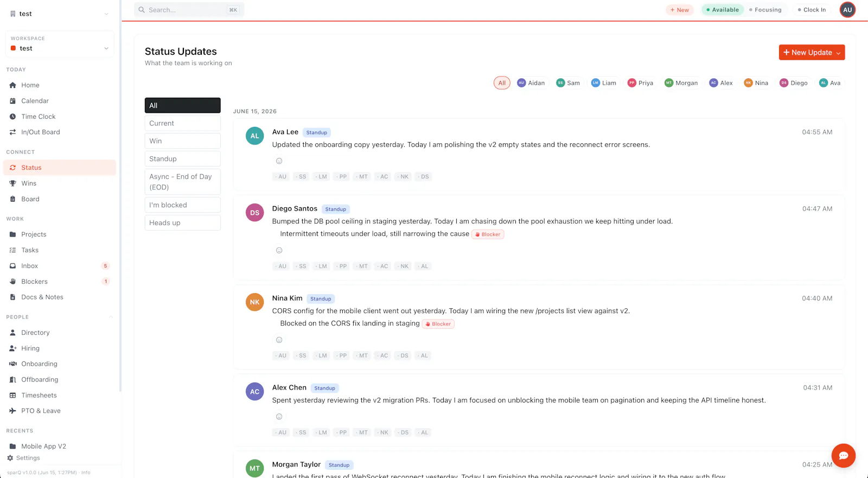Set status to Focusing

(x=765, y=10)
